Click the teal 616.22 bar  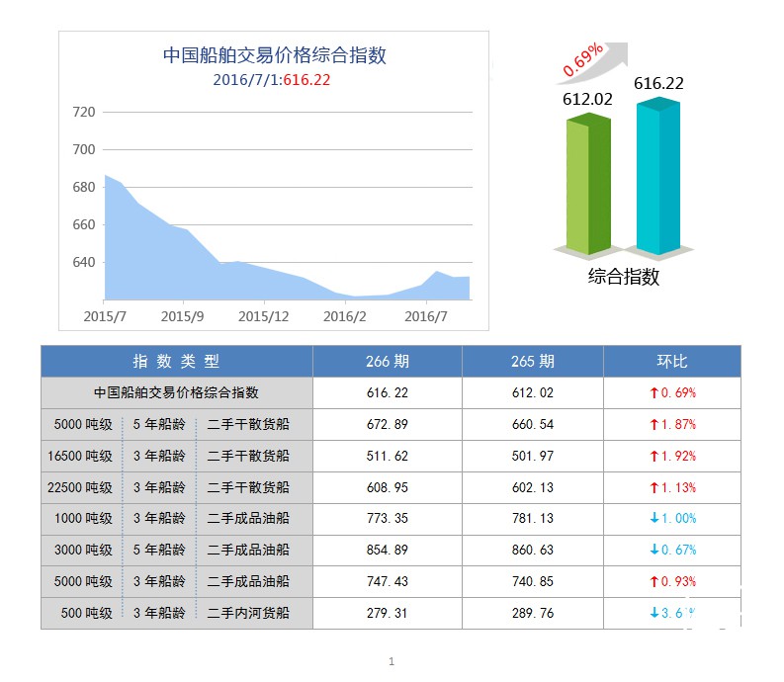pyautogui.click(x=658, y=176)
